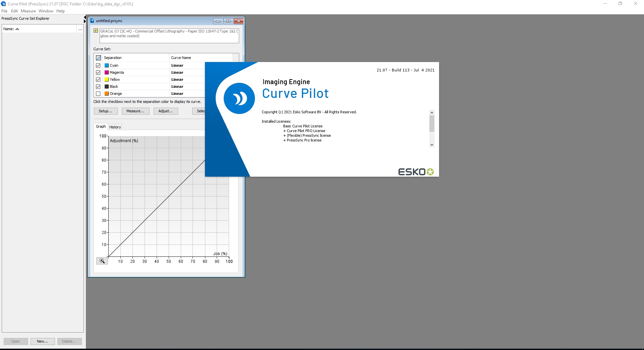Uncheck the Black separation checkbox

pos(98,86)
